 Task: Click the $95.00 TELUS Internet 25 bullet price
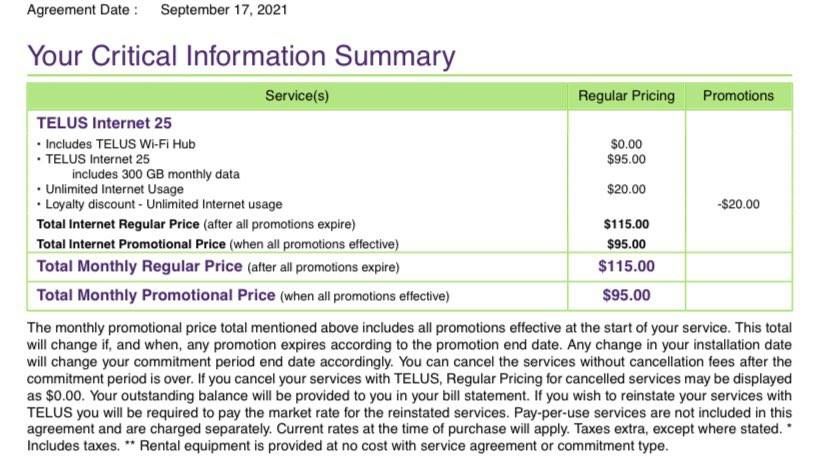click(x=626, y=159)
